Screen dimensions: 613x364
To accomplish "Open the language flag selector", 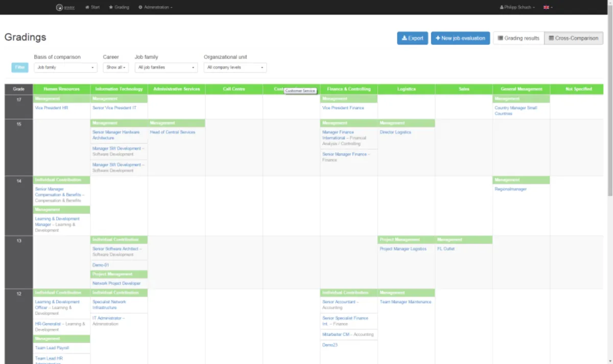I will (548, 7).
